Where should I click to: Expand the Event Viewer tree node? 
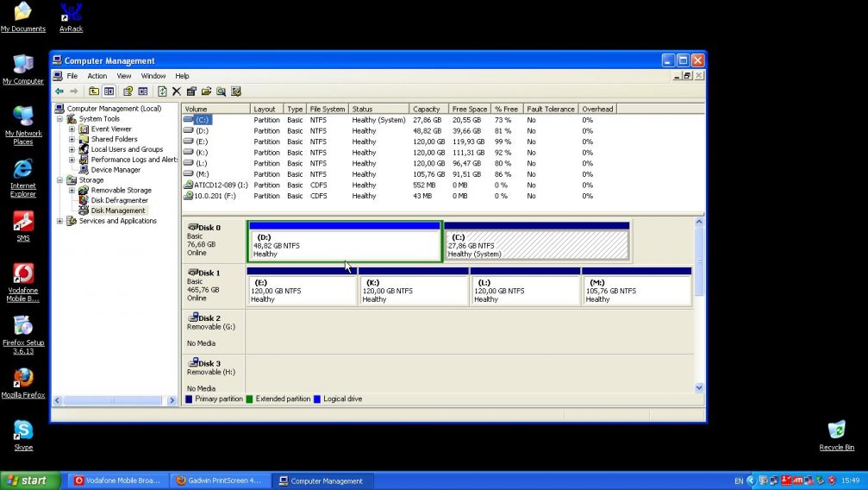72,129
